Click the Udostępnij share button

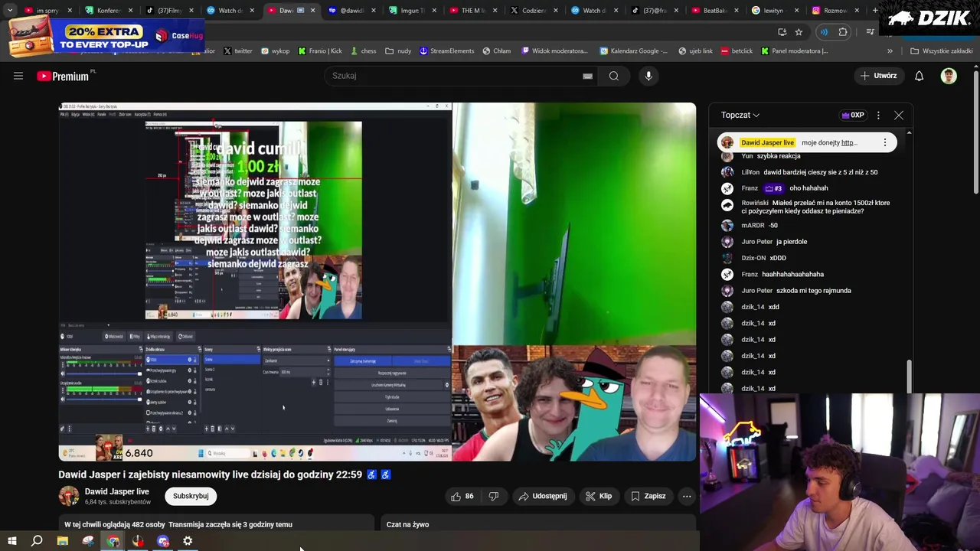(x=543, y=496)
